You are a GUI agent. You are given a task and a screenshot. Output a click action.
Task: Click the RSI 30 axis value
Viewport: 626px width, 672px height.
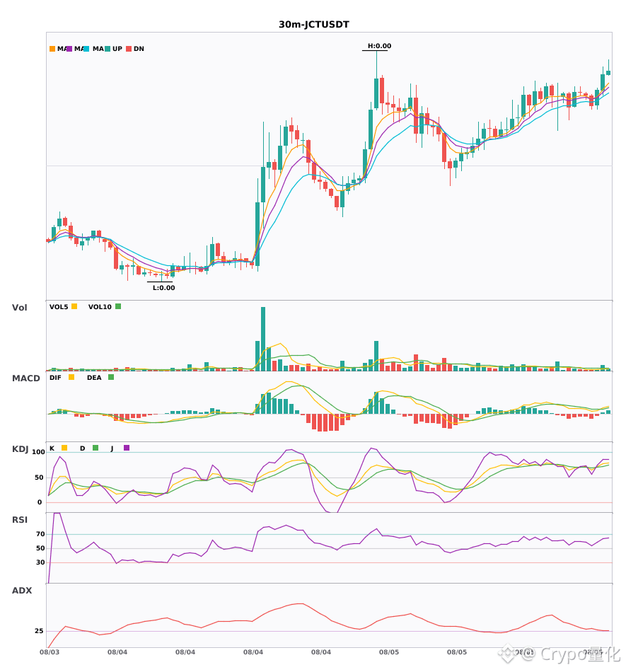[x=40, y=562]
